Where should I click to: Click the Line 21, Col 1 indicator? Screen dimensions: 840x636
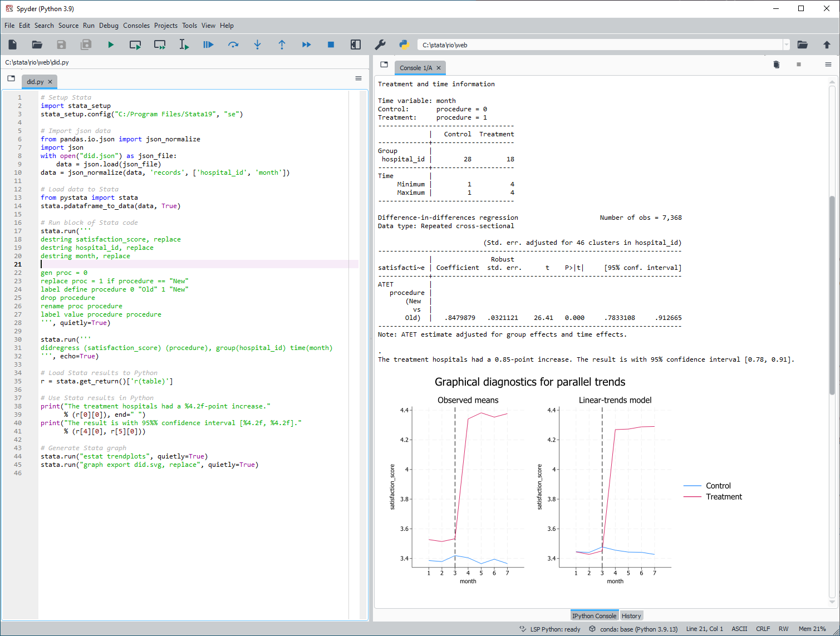[705, 629]
